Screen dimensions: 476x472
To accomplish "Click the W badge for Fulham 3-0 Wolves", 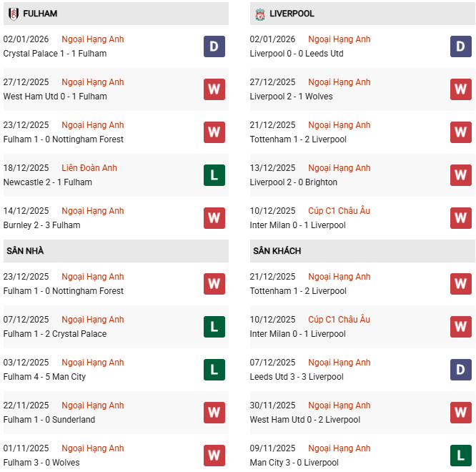I will point(214,456).
